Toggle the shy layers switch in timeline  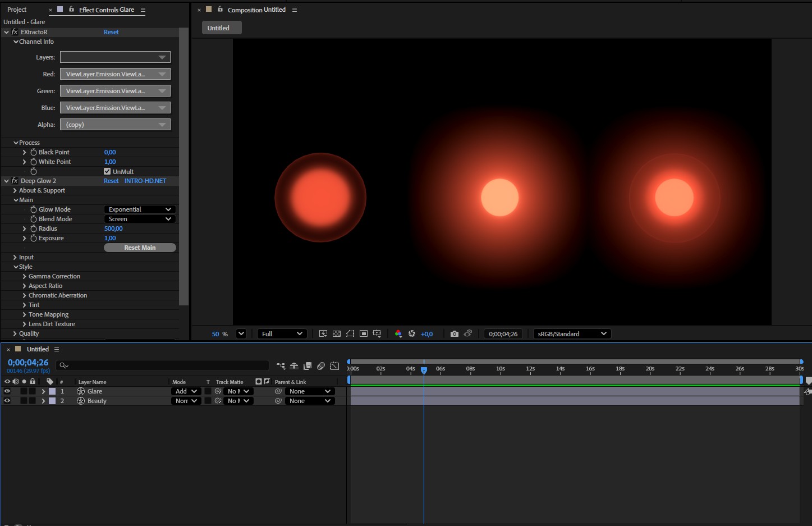[x=294, y=366]
